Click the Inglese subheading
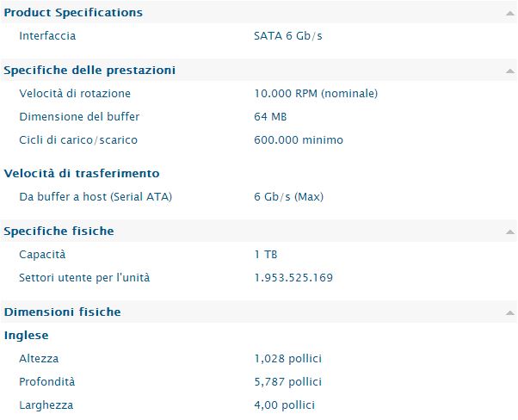518x420 pixels. point(26,336)
